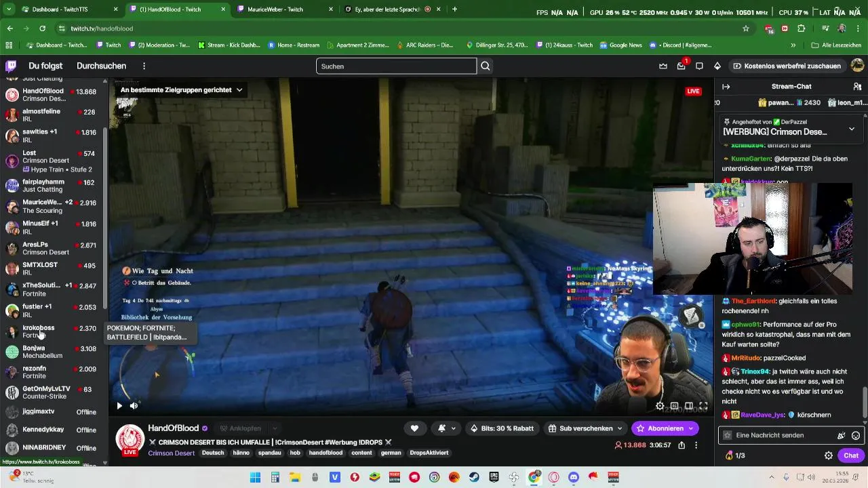868x488 pixels.
Task: Open the HandOfBlood channel name link
Action: [x=173, y=428]
